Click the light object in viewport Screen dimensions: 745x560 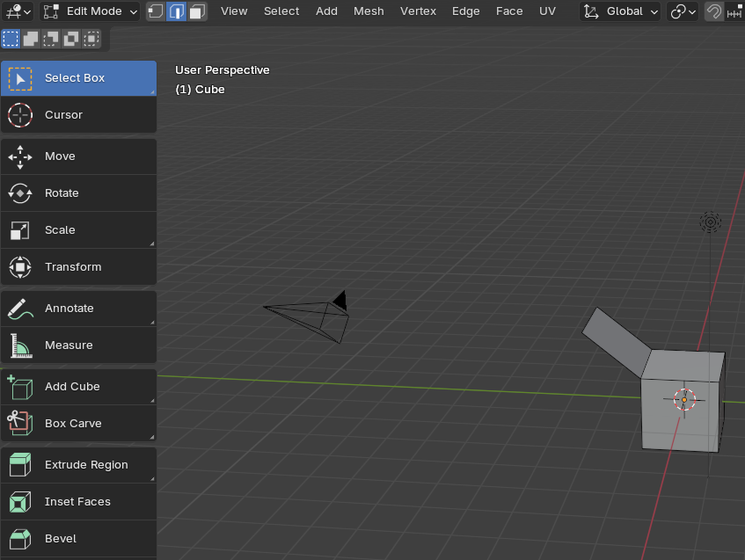[x=711, y=222]
